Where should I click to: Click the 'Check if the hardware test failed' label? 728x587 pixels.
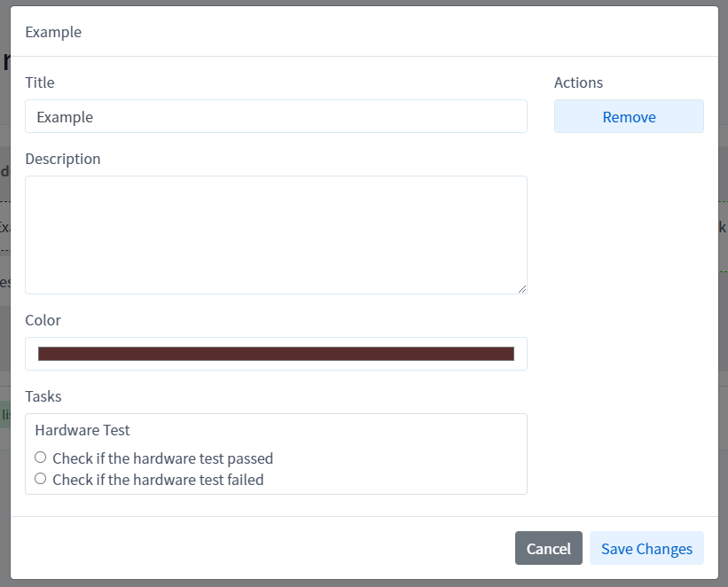tap(158, 480)
